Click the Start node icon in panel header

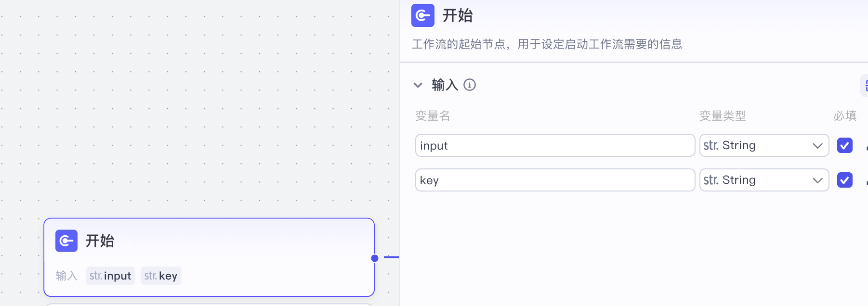tap(422, 15)
